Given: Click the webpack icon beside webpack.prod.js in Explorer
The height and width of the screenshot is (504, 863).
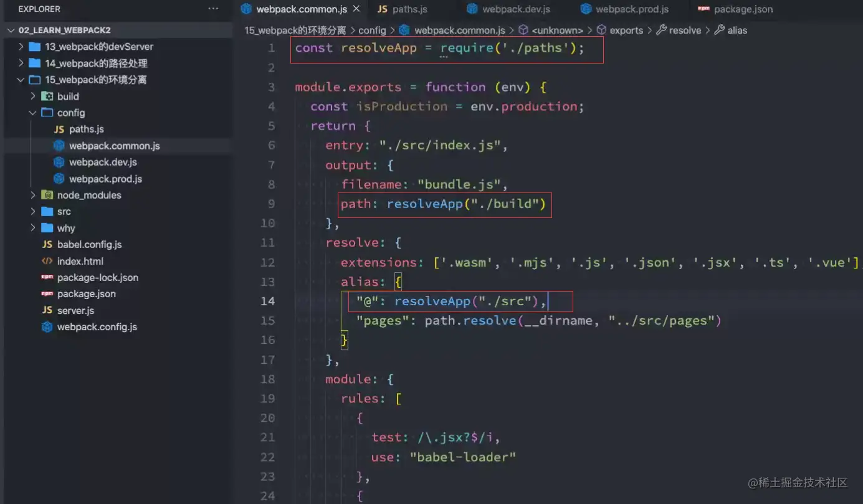Looking at the screenshot, I should [59, 179].
